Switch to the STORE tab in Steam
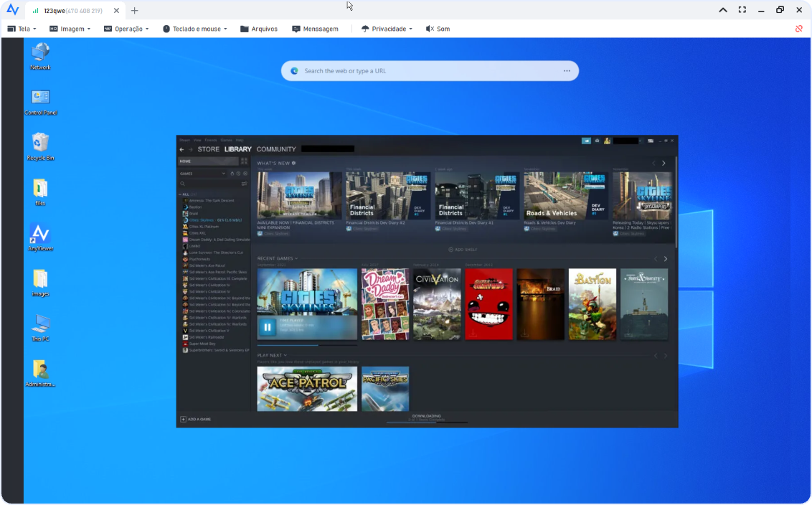 (x=208, y=149)
